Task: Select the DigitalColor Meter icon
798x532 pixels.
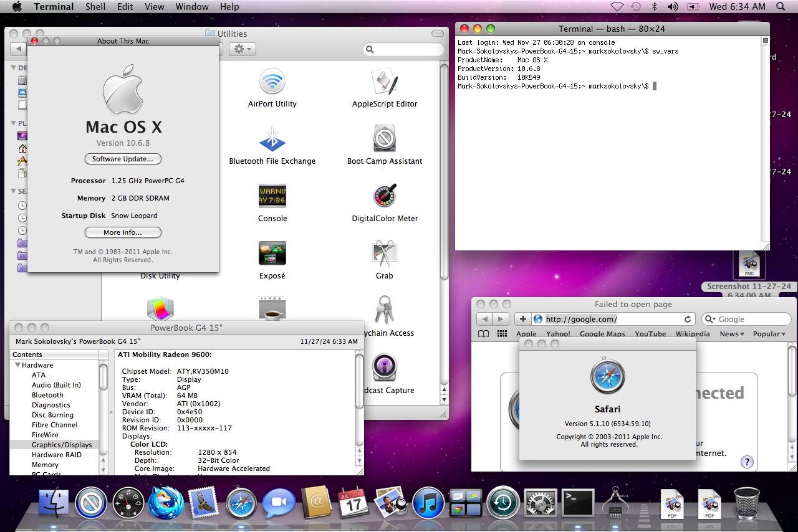Action: point(385,196)
